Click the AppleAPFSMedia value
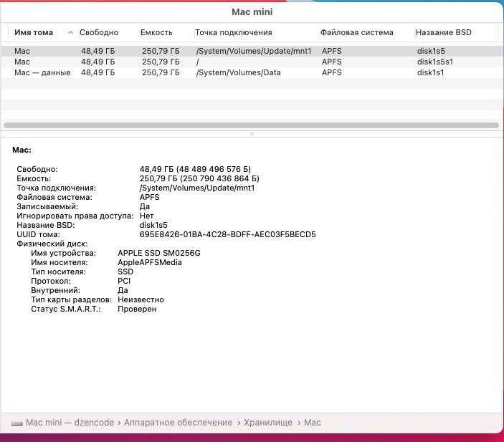The image size is (504, 442). (x=150, y=262)
